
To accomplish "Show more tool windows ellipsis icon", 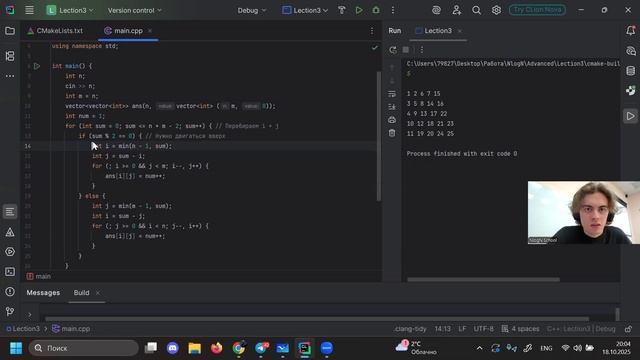I will coord(10,76).
